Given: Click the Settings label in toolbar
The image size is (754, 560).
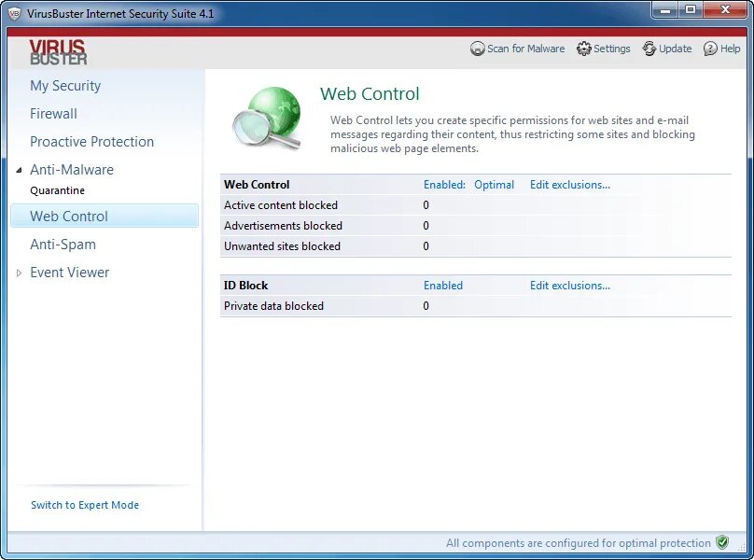Looking at the screenshot, I should (x=611, y=49).
